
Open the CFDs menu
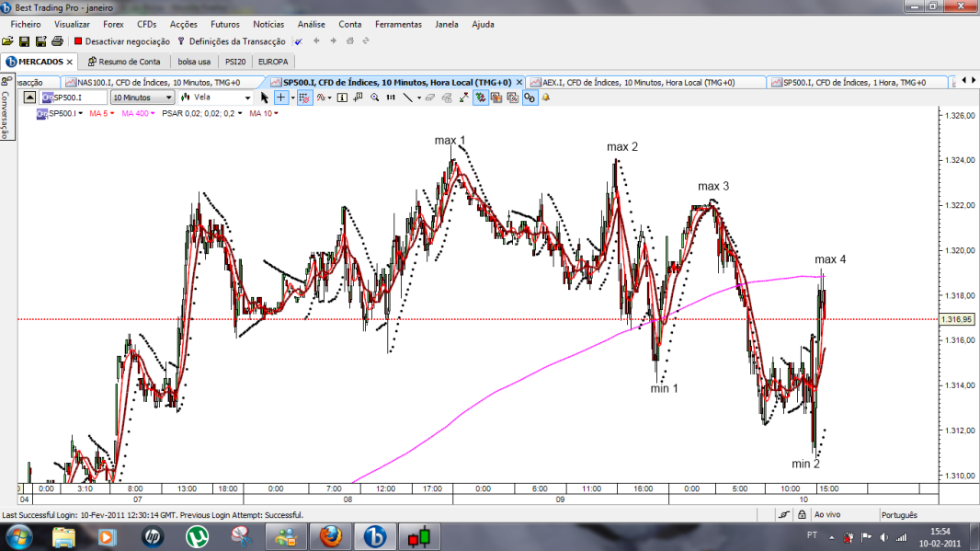(x=147, y=25)
